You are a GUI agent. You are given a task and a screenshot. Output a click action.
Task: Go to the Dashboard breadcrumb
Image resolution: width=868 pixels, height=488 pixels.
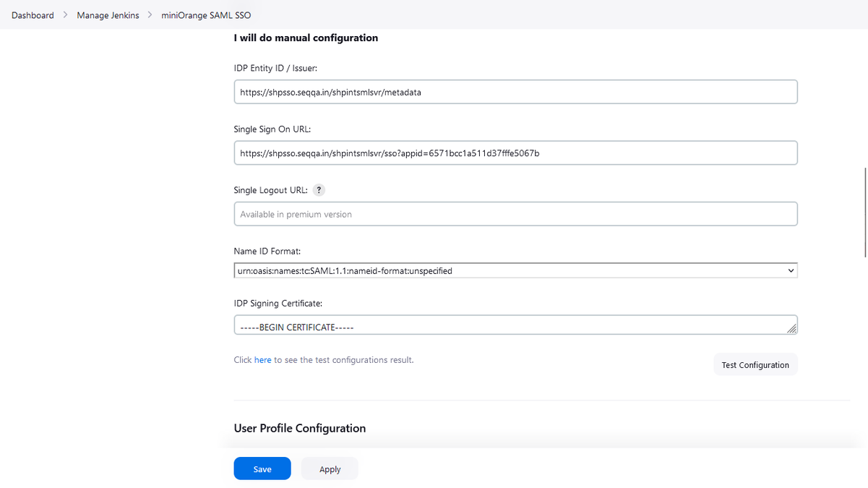pyautogui.click(x=33, y=15)
